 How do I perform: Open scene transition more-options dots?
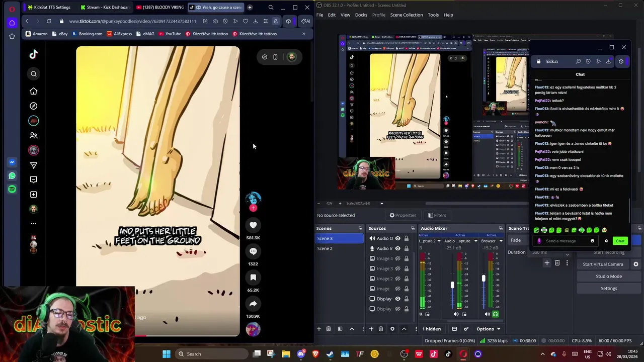point(567,263)
